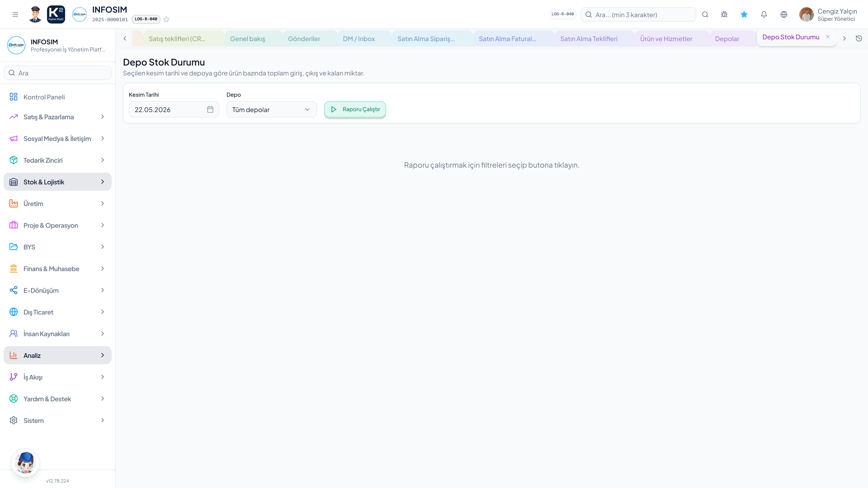Close the Depo Stok Durumu tab
The width and height of the screenshot is (868, 488).
pyautogui.click(x=828, y=37)
